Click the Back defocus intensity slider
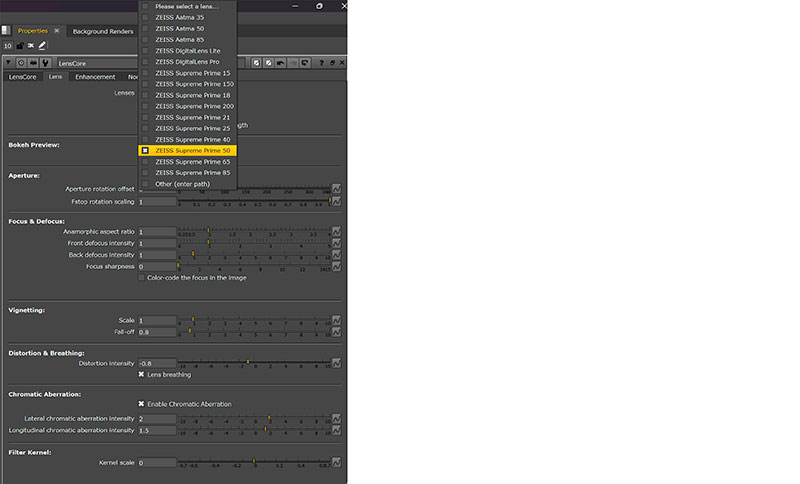The width and height of the screenshot is (800, 484). point(254,255)
